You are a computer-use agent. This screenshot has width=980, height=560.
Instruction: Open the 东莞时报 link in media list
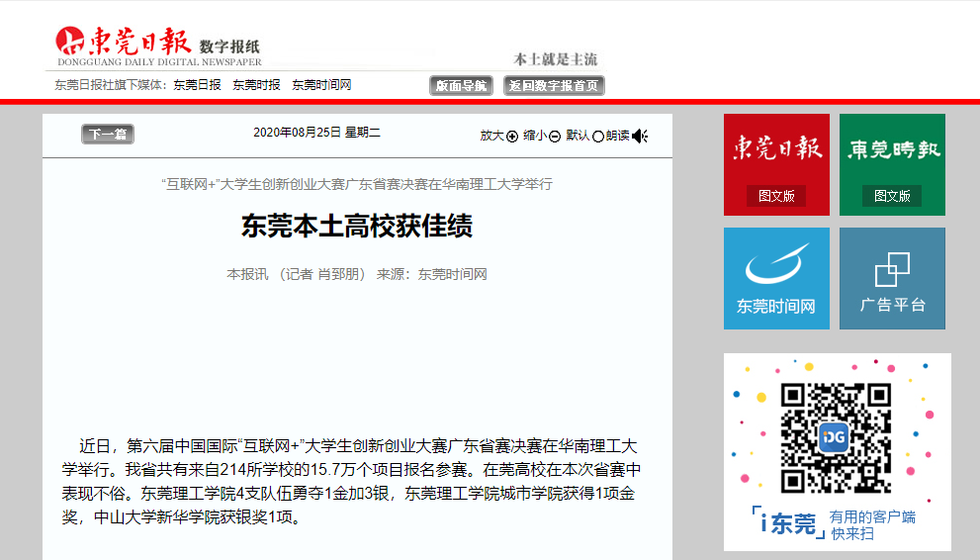[x=256, y=85]
